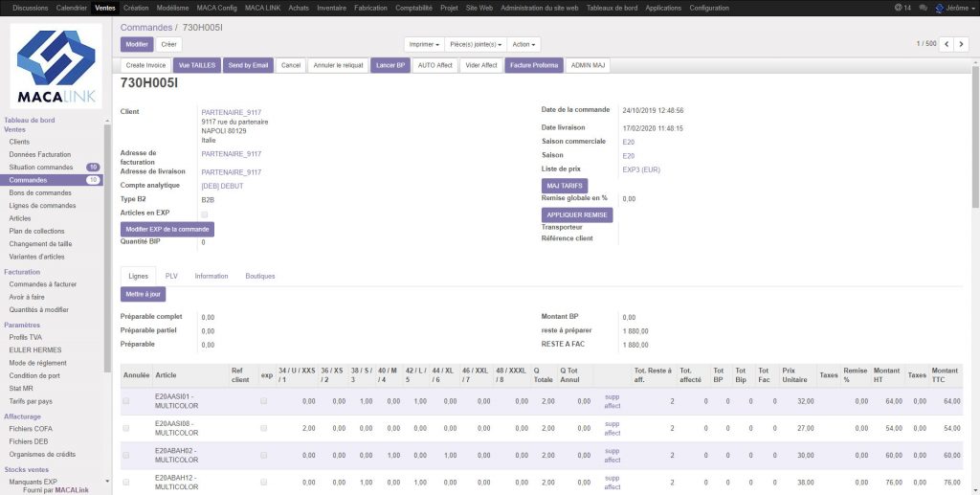Click the Vue TAILLES button

click(197, 65)
